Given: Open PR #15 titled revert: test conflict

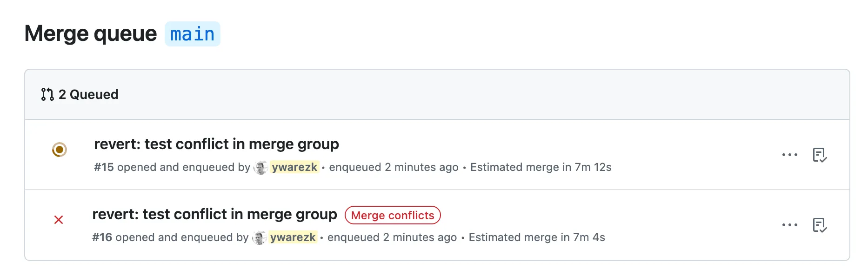Looking at the screenshot, I should (217, 144).
